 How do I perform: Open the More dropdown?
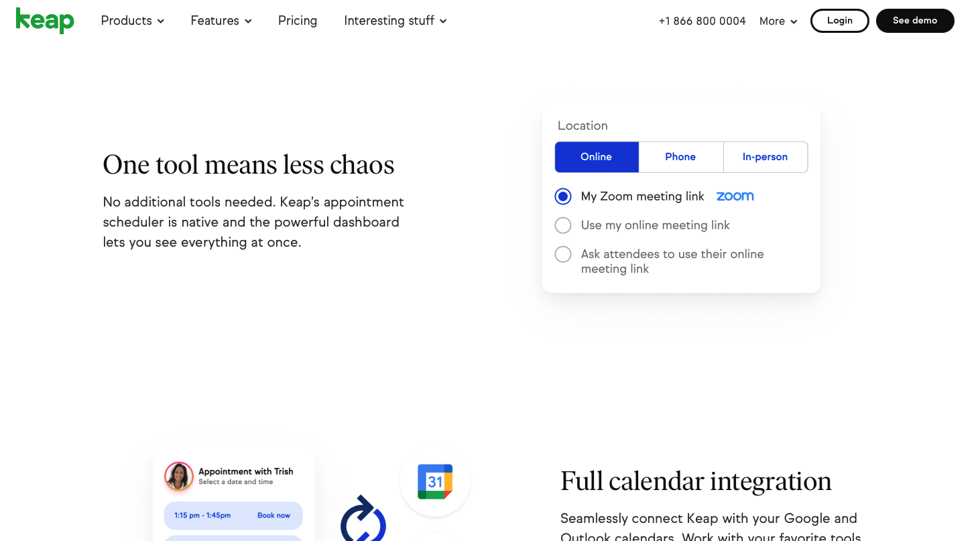pyautogui.click(x=778, y=21)
